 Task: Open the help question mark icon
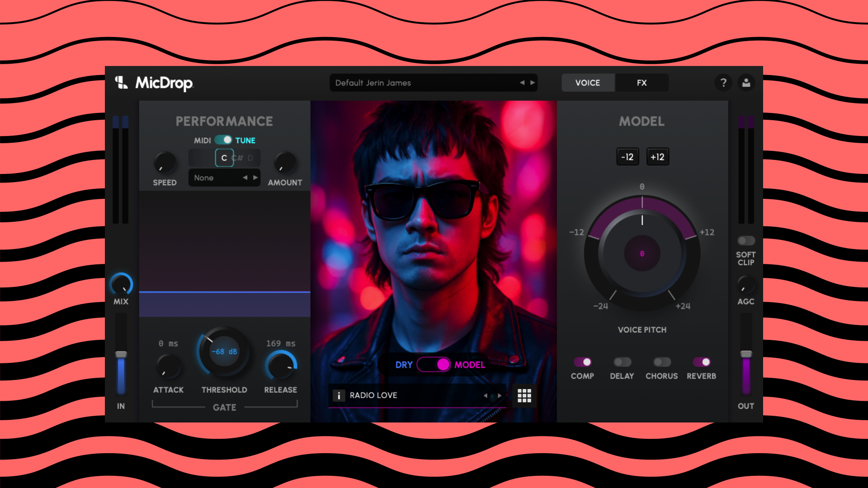pos(723,83)
